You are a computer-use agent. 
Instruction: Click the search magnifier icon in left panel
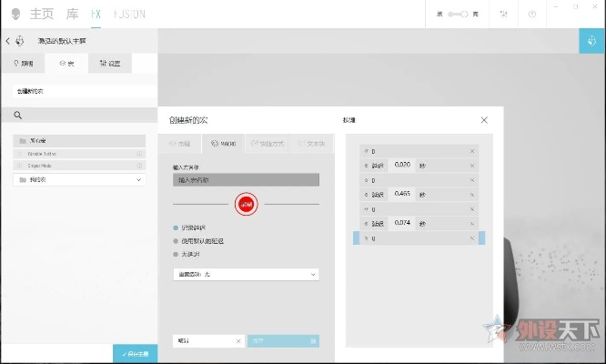click(17, 116)
